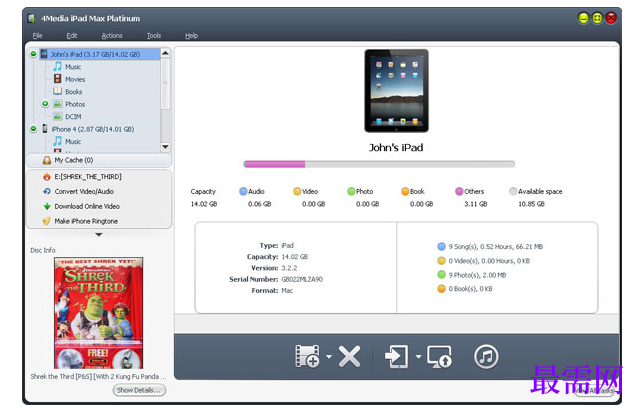Click the orange Book color dot

405,191
